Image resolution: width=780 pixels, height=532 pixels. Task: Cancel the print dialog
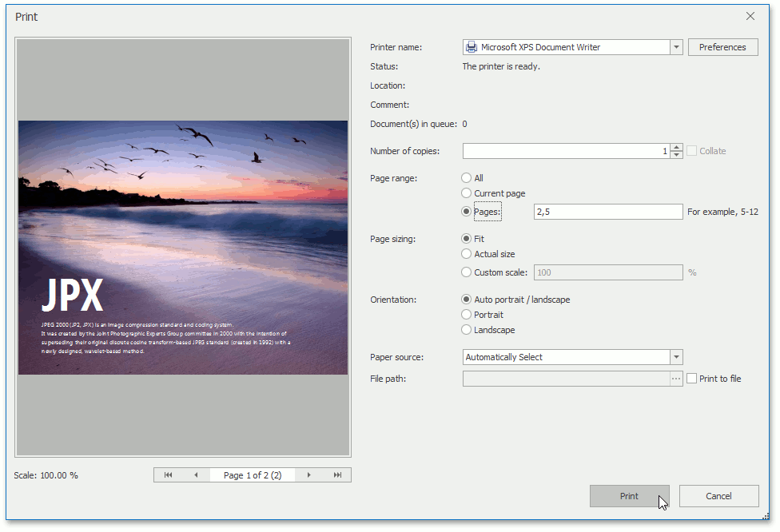click(718, 496)
